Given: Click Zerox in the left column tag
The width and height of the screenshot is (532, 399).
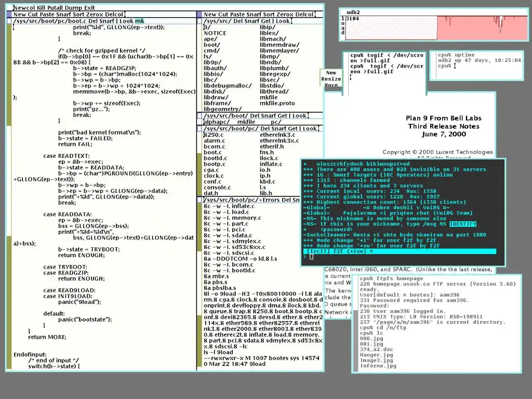Looking at the screenshot, I should pyautogui.click(x=95, y=14).
